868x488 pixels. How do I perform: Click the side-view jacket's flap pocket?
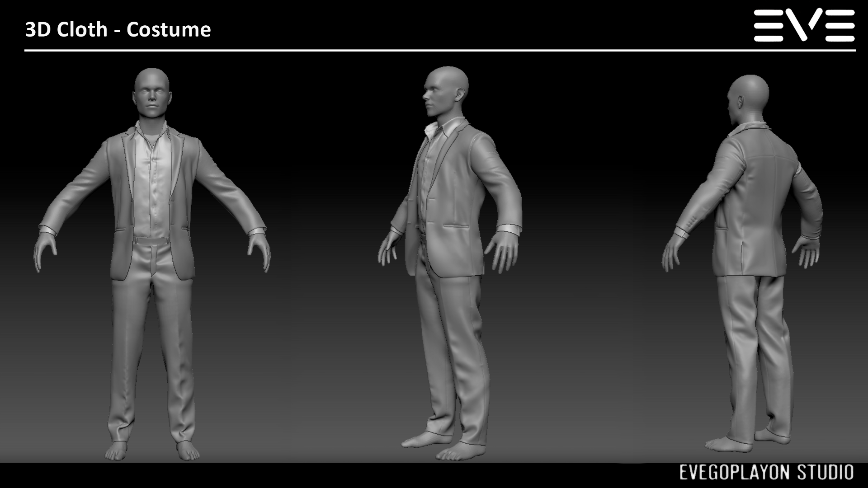457,226
